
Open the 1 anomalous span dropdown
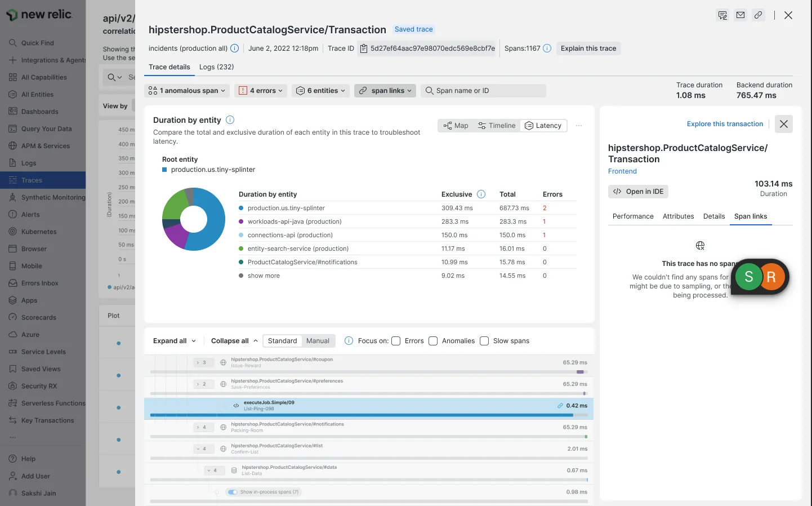[x=187, y=91]
